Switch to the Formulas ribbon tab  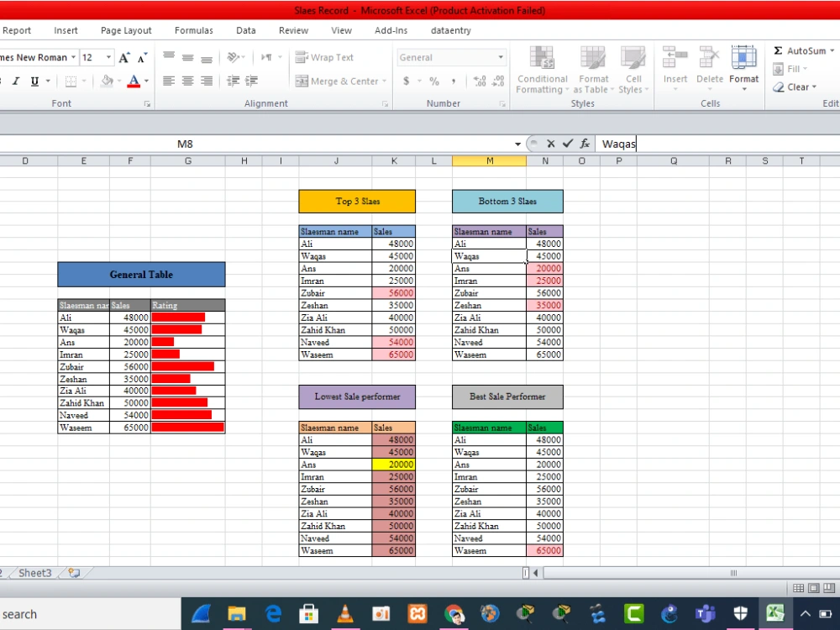pos(194,30)
